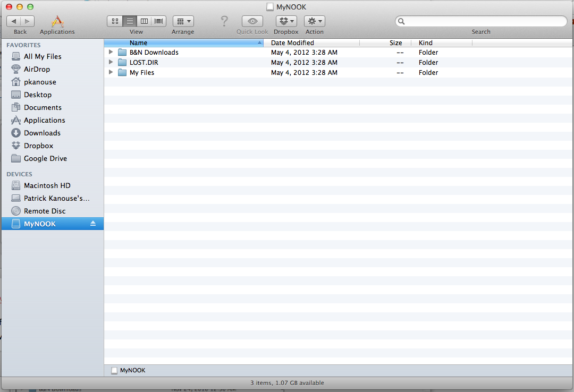Click the Quick Look eye icon
The width and height of the screenshot is (574, 392).
252,21
